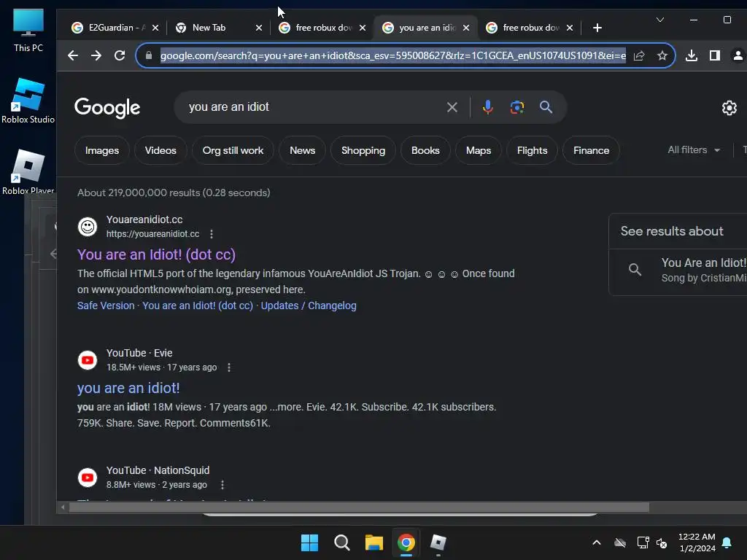Open muted volume icon in tray
The width and height of the screenshot is (747, 560).
[x=662, y=542]
